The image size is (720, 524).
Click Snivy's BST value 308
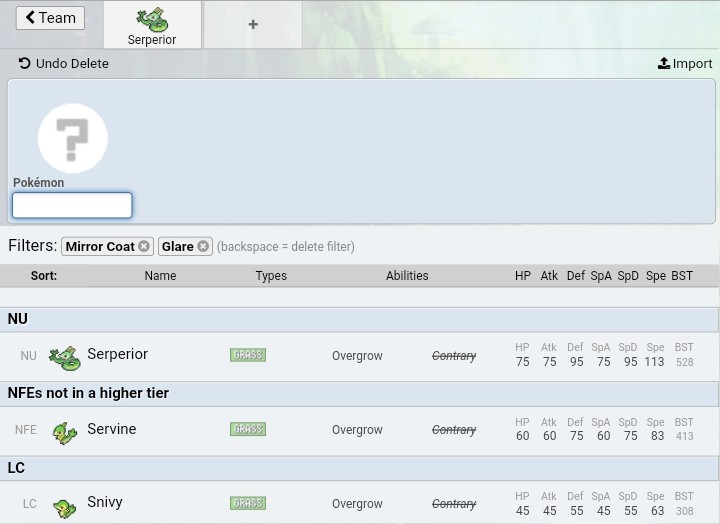(685, 511)
